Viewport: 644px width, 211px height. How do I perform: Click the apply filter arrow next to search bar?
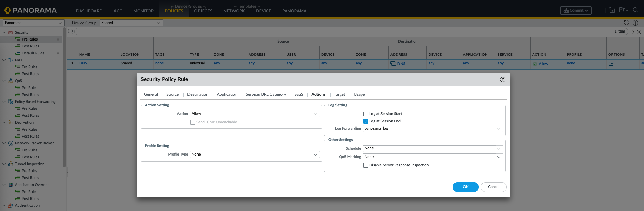pyautogui.click(x=632, y=32)
